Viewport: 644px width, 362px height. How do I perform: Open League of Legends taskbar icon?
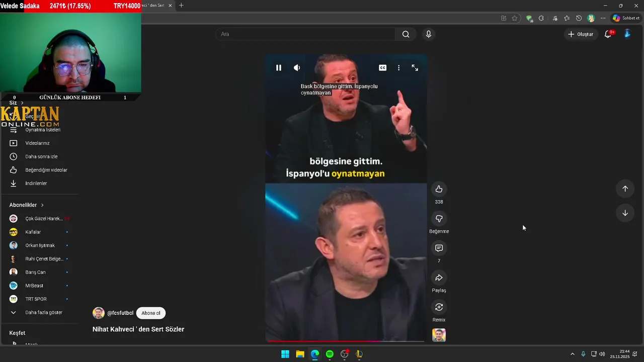[x=359, y=354]
